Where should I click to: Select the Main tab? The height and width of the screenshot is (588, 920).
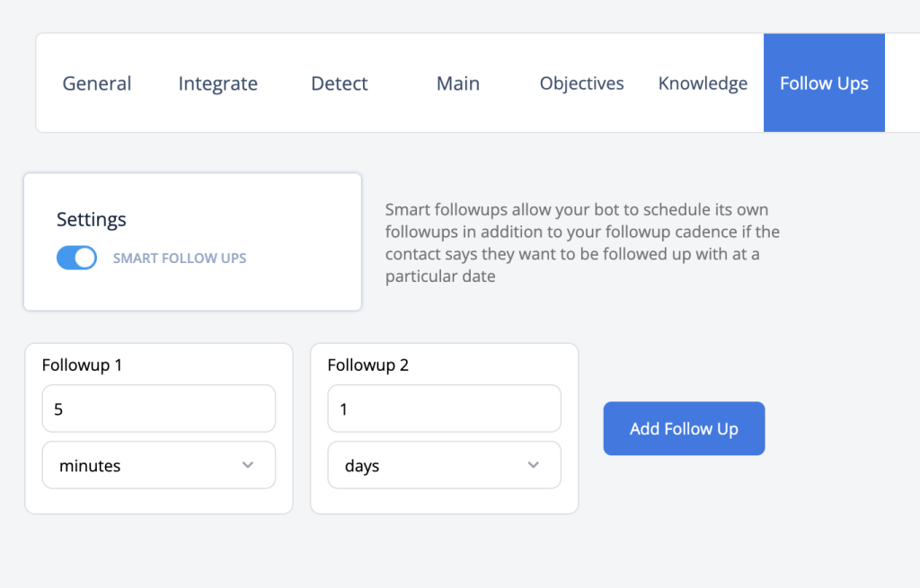pyautogui.click(x=457, y=83)
